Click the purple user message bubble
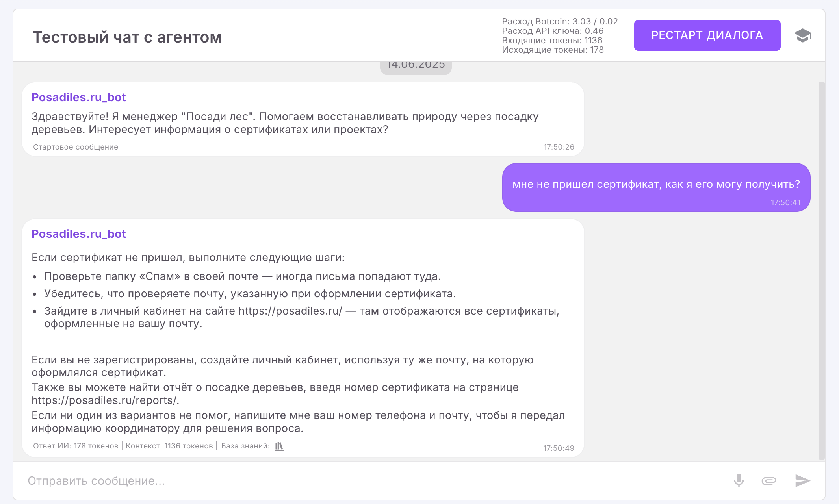The image size is (839, 504). [x=656, y=187]
